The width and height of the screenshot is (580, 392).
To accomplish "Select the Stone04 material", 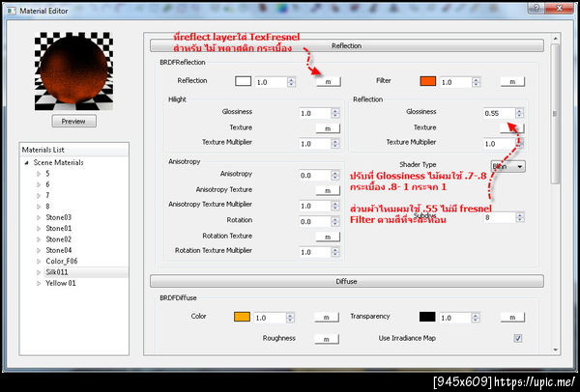I will (x=58, y=250).
